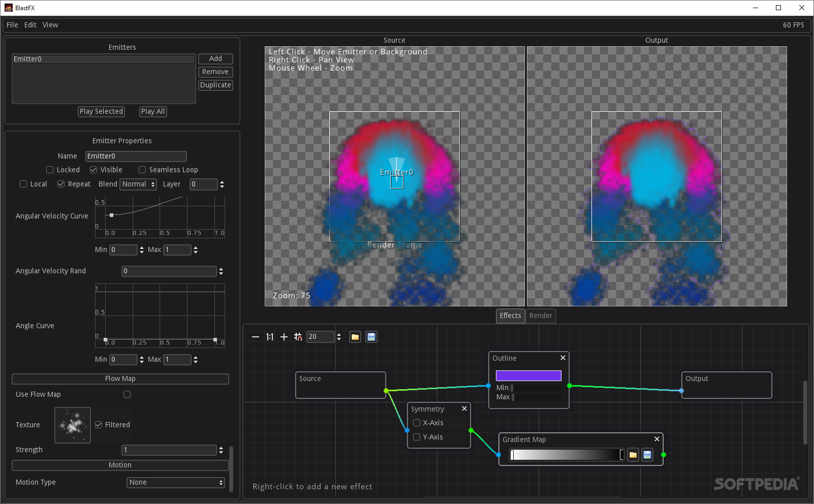Enable the Use Flow Map checkbox
The width and height of the screenshot is (814, 504).
click(x=127, y=394)
